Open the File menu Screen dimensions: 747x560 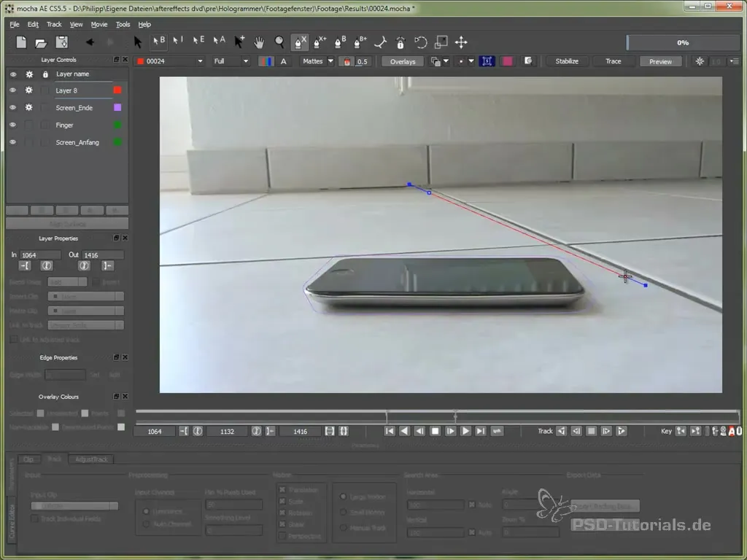[x=15, y=24]
